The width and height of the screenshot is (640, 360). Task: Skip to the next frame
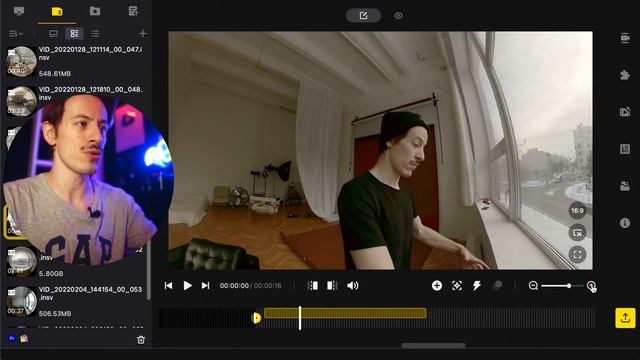click(205, 286)
